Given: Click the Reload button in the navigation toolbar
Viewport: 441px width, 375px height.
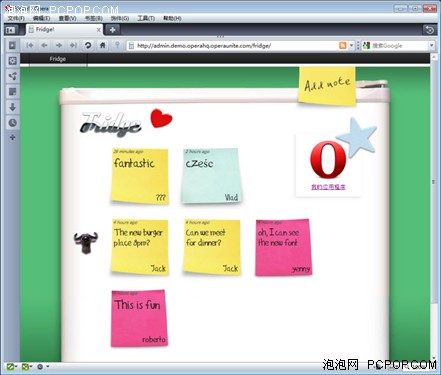Looking at the screenshot, I should pos(88,45).
